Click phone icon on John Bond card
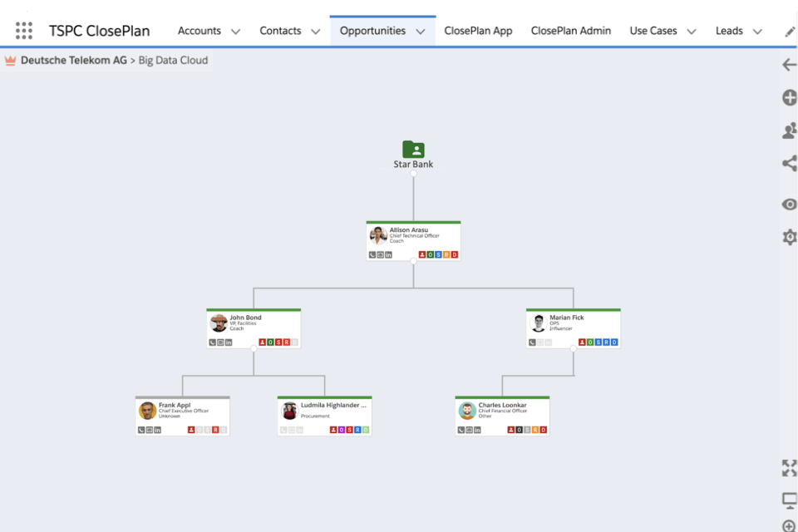Screen dimensions: 798x532 (x=213, y=342)
